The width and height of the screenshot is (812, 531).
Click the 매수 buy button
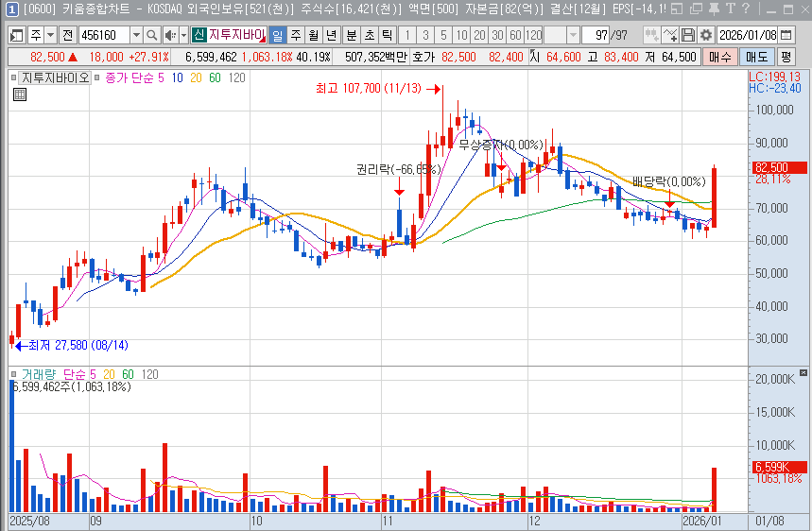[x=719, y=57]
